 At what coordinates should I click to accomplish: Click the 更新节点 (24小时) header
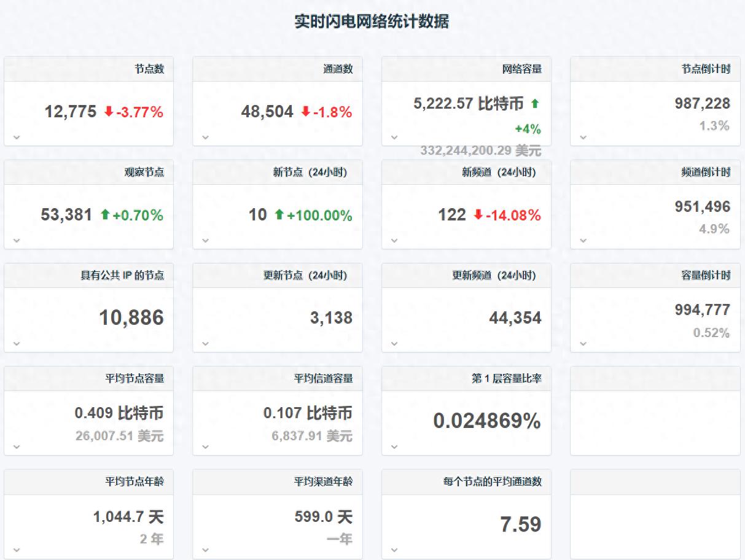click(278, 276)
